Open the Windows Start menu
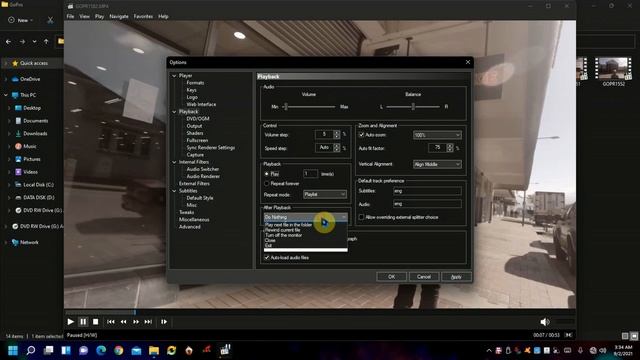This screenshot has height=360, width=640. point(13,350)
